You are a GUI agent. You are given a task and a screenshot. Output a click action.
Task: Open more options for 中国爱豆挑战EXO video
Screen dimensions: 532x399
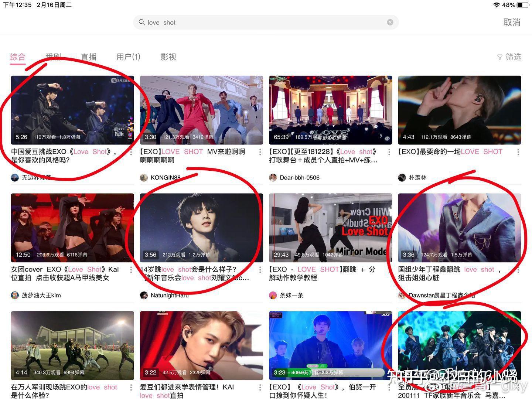[x=131, y=152]
